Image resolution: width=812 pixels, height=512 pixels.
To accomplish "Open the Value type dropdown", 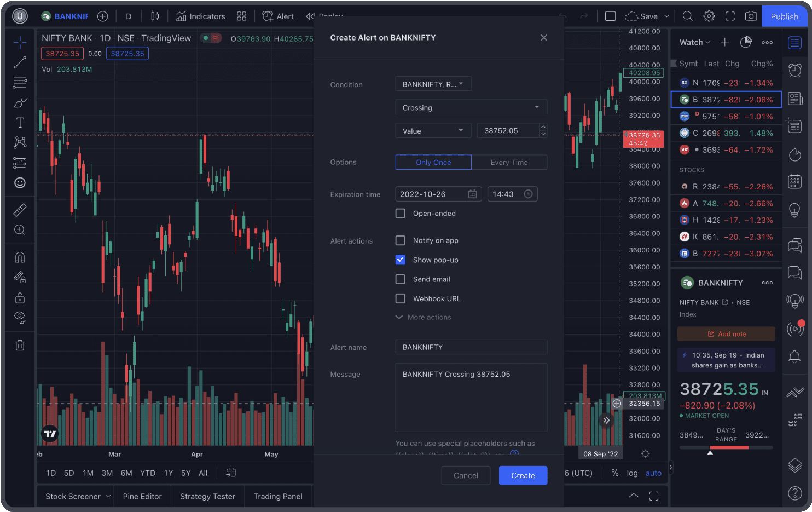I will (433, 131).
